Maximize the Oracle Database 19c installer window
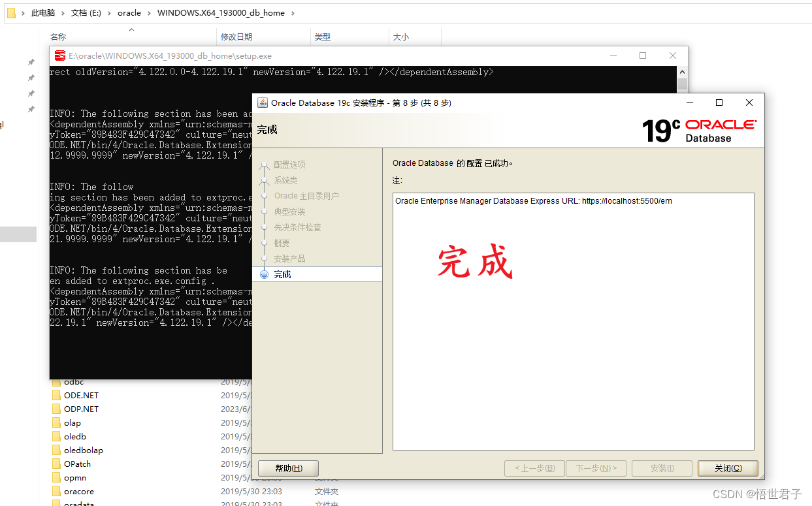812x506 pixels. pyautogui.click(x=719, y=103)
